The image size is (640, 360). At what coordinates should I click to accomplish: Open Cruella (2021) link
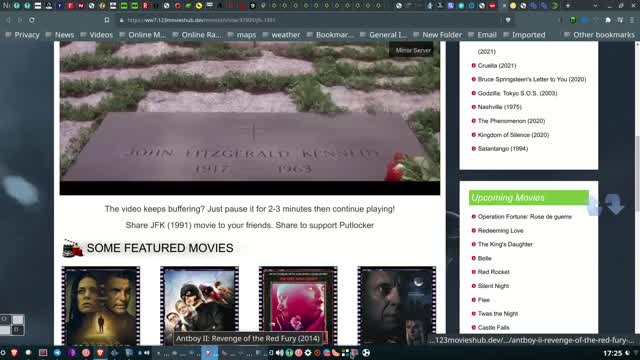click(497, 65)
